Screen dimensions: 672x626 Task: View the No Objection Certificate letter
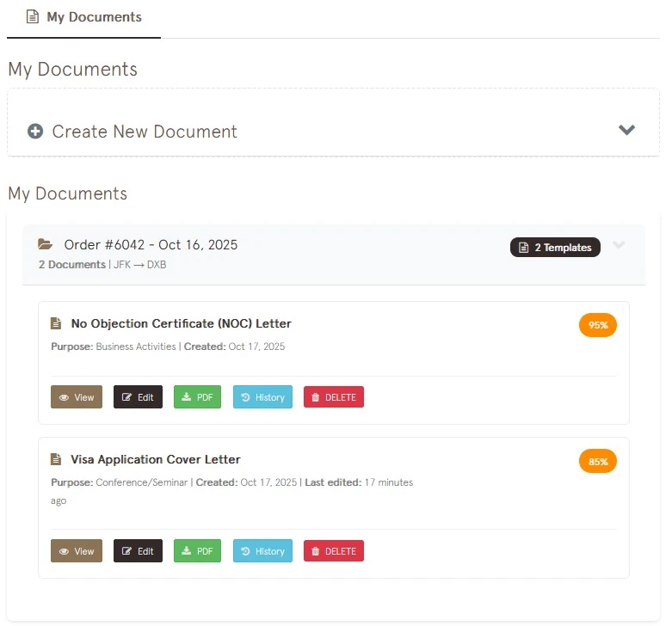tap(77, 397)
